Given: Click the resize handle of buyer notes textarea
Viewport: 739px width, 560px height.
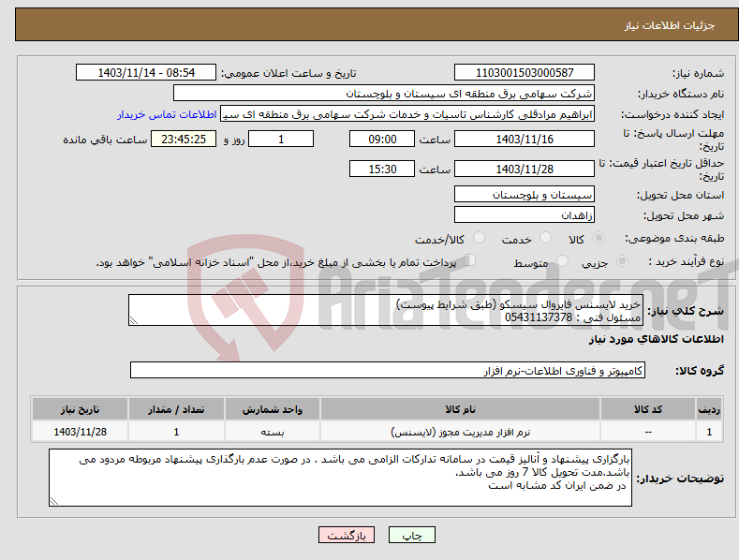Looking at the screenshot, I should pos(54,502).
